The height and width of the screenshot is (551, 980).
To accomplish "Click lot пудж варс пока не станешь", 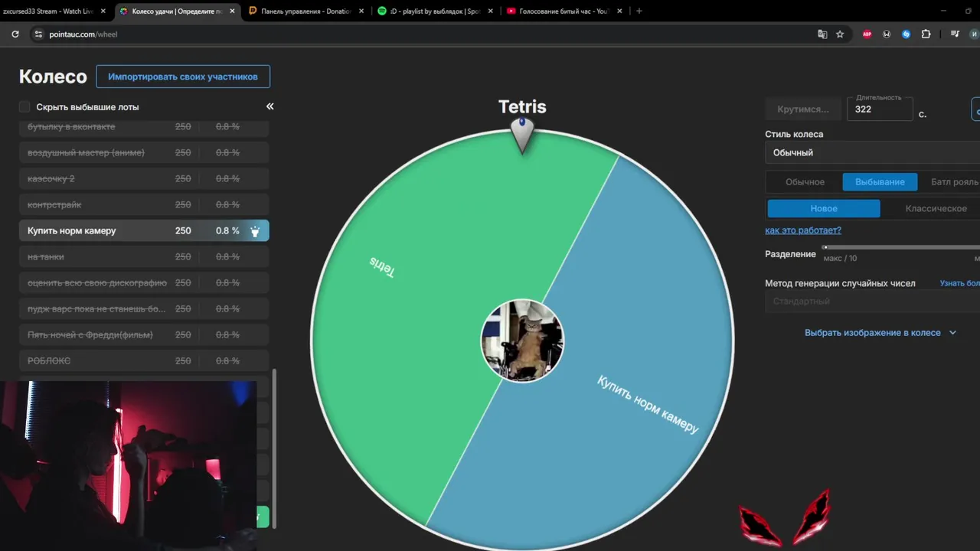I will (x=144, y=309).
